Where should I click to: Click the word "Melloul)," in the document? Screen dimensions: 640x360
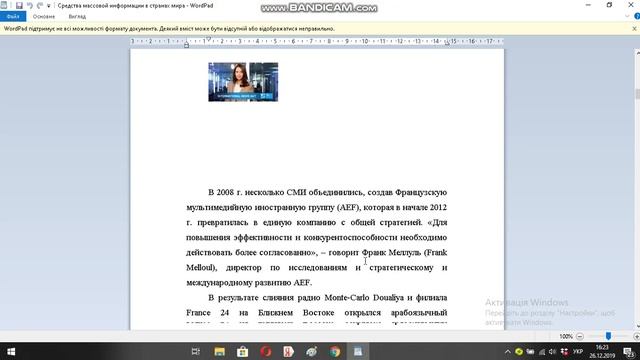(202, 268)
